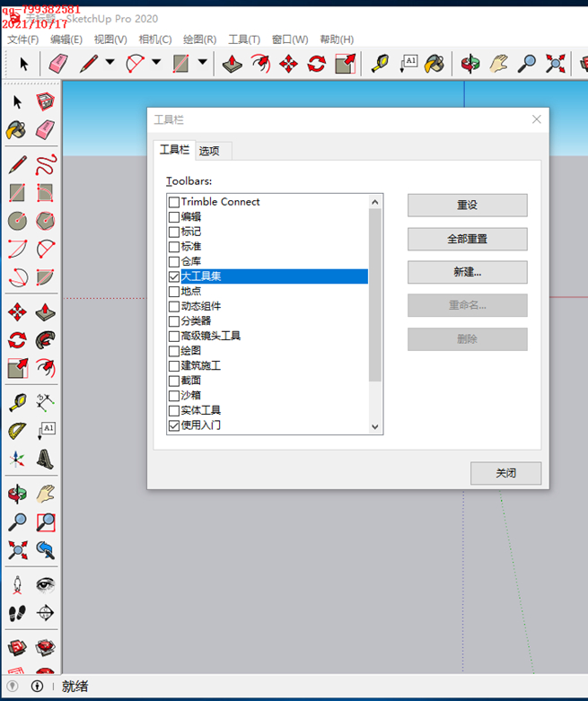588x701 pixels.
Task: Select the Pan hand tool in top toolbar
Action: 498,64
